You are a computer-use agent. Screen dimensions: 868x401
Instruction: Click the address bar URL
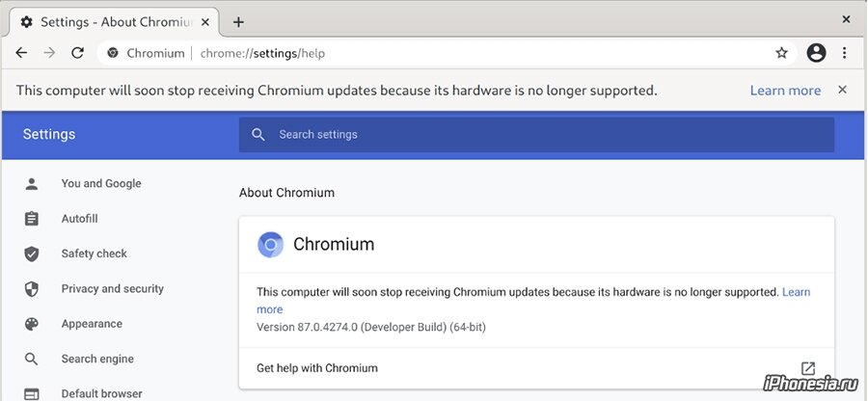(262, 54)
